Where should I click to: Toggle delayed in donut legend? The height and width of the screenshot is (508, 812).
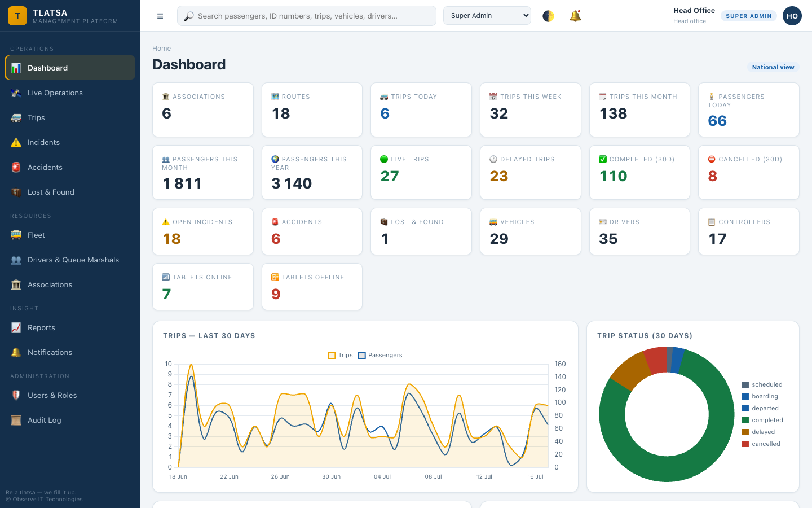(759, 432)
